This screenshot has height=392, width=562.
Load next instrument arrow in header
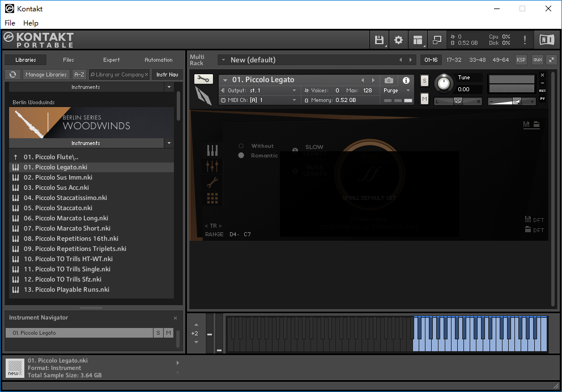373,80
